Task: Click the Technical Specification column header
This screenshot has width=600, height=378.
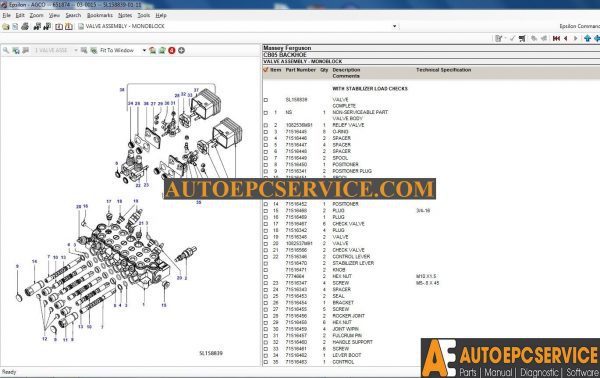Action: pyautogui.click(x=443, y=70)
